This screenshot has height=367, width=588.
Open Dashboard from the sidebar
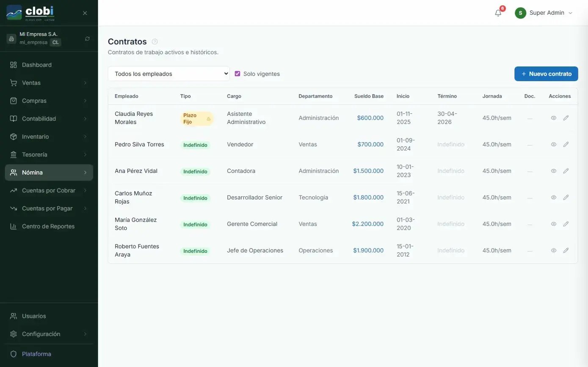click(37, 65)
